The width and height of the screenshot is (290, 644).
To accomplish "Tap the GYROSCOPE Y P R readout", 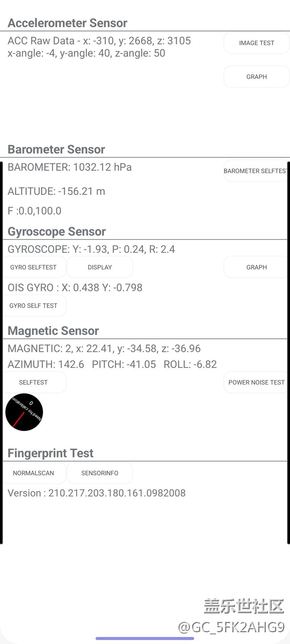I will pos(91,249).
